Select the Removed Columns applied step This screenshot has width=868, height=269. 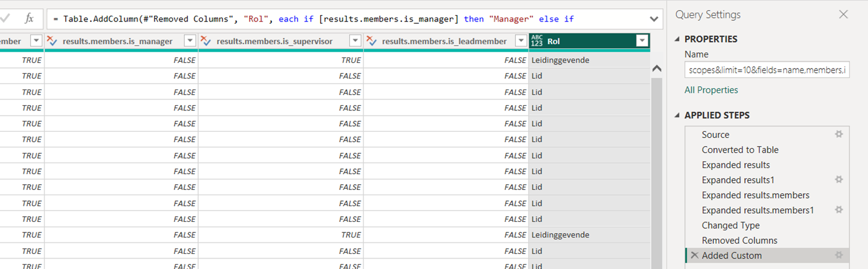(x=739, y=241)
